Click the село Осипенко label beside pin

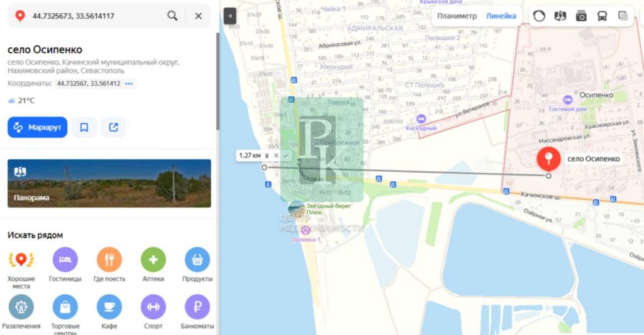pyautogui.click(x=594, y=159)
